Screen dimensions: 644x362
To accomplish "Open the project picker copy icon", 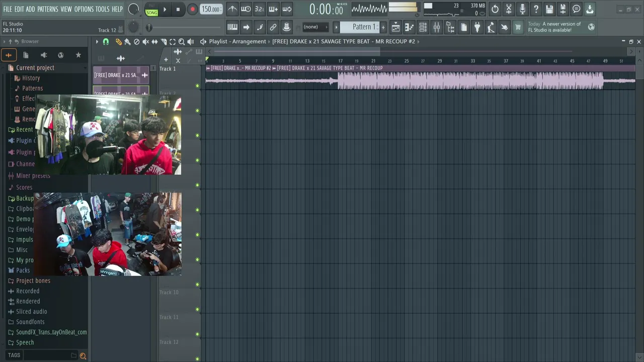I will pos(464,28).
